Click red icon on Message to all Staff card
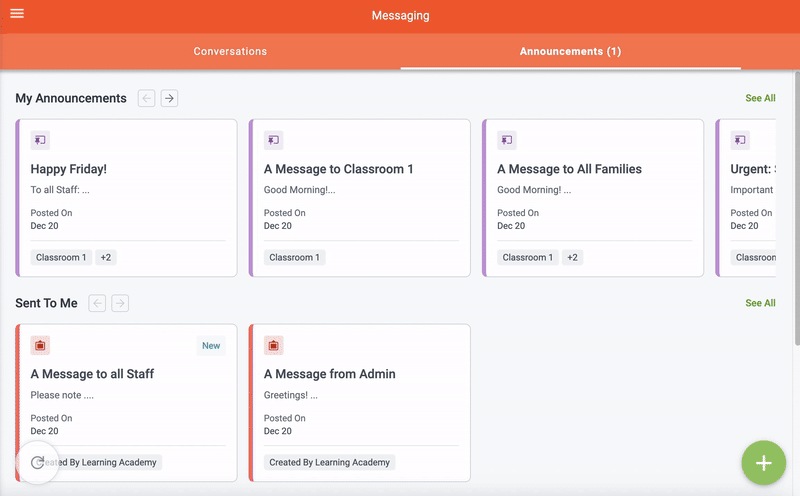This screenshot has width=800, height=496. click(40, 345)
